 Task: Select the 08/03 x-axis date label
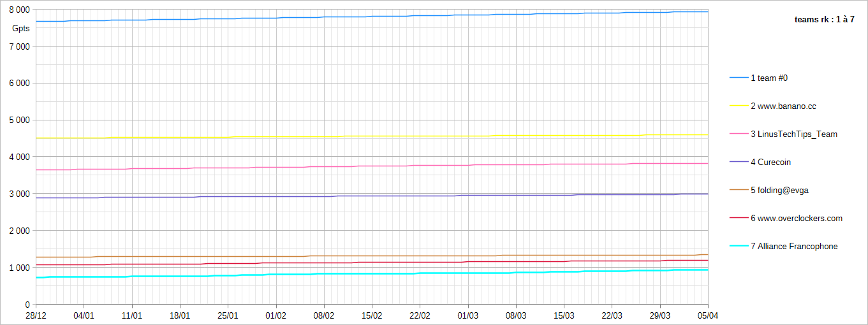coord(516,315)
